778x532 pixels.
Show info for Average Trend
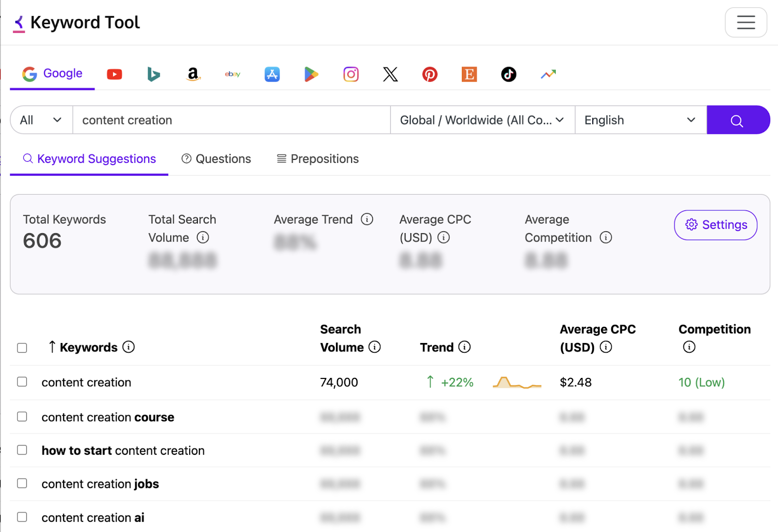(x=367, y=220)
